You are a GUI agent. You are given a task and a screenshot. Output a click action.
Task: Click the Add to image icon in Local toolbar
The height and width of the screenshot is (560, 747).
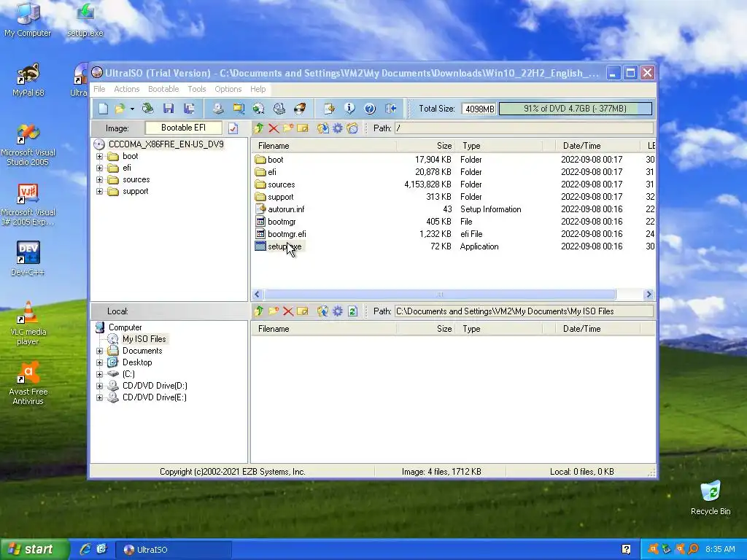(x=322, y=311)
